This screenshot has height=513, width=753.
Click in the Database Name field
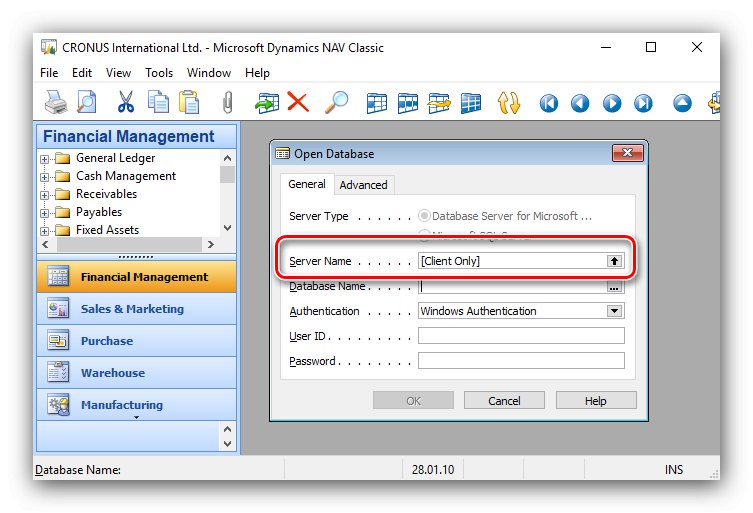pyautogui.click(x=512, y=287)
